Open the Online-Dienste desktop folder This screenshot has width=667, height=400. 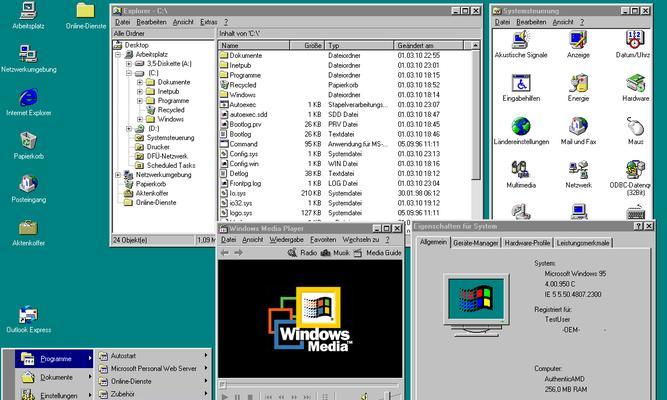pos(86,16)
